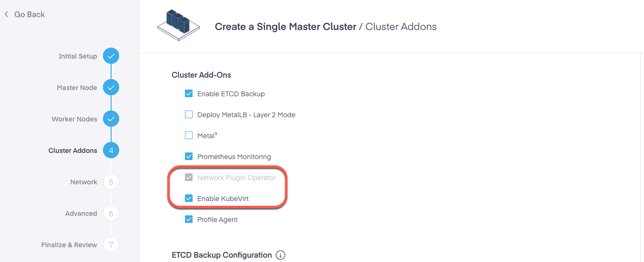This screenshot has width=644, height=262.
Task: Click the Initial Setup checkmark step circle
Action: pyautogui.click(x=111, y=56)
